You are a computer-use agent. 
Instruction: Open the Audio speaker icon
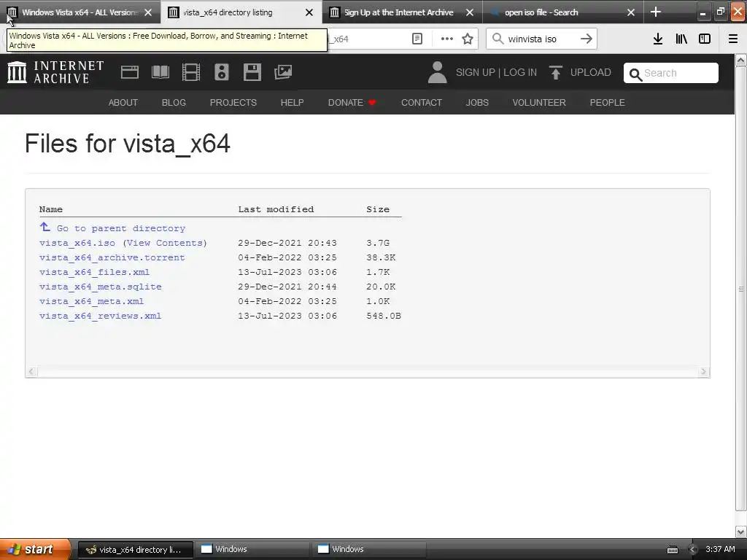(x=222, y=72)
